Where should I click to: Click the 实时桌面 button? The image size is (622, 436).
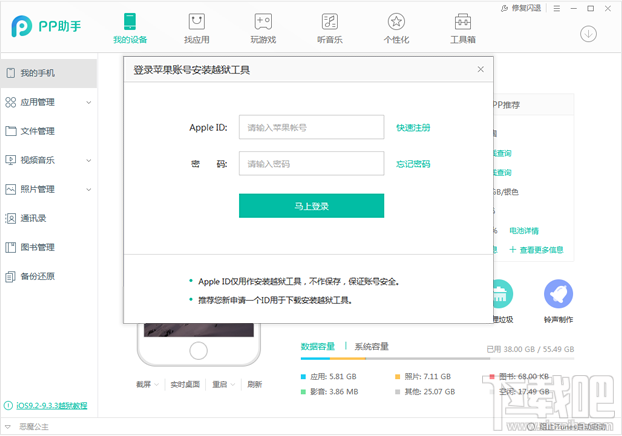point(185,384)
